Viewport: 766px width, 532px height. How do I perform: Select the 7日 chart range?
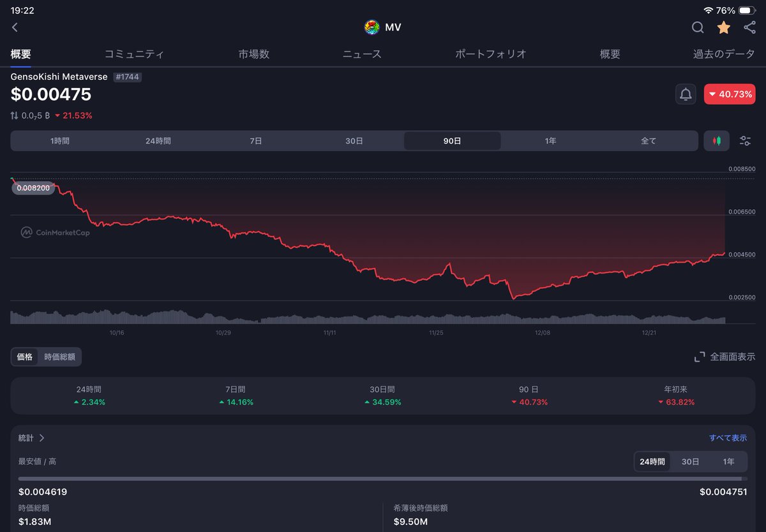pos(256,141)
